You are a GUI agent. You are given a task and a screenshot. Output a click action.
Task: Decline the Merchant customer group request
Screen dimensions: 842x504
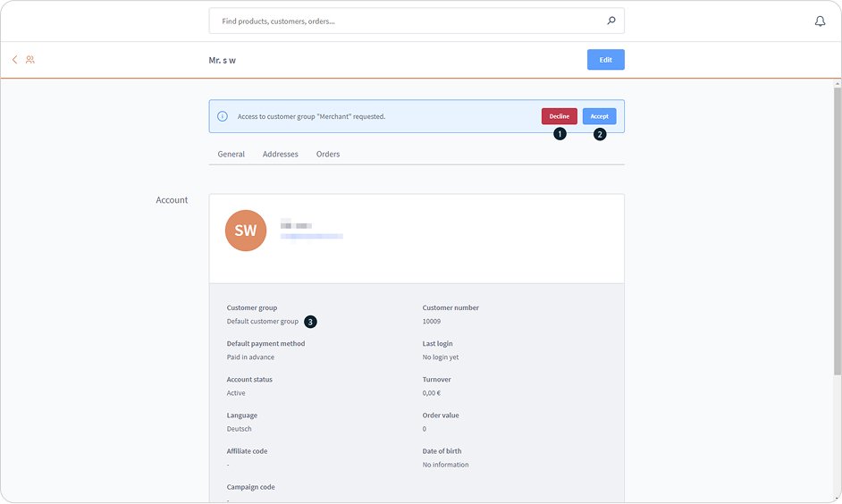[x=559, y=116]
